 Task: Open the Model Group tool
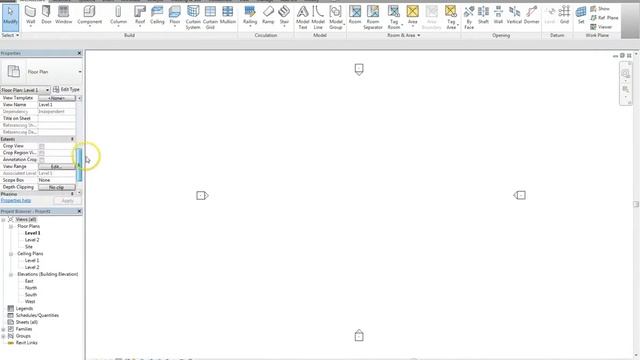[336, 17]
